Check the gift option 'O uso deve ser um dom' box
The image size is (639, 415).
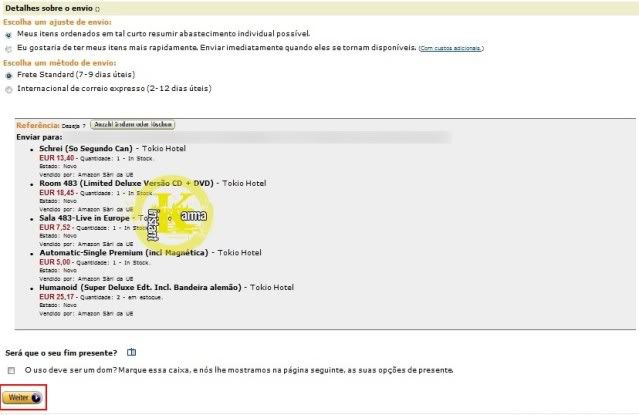coord(11,371)
